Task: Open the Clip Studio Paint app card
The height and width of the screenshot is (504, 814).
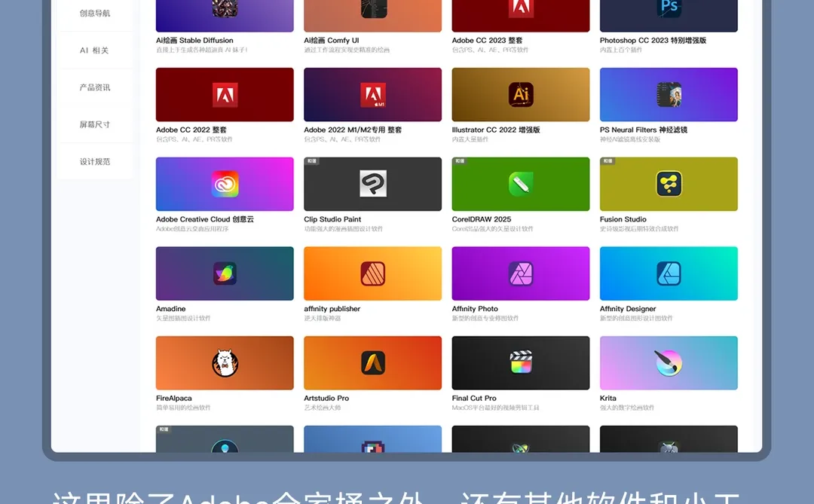Action: 372,183
